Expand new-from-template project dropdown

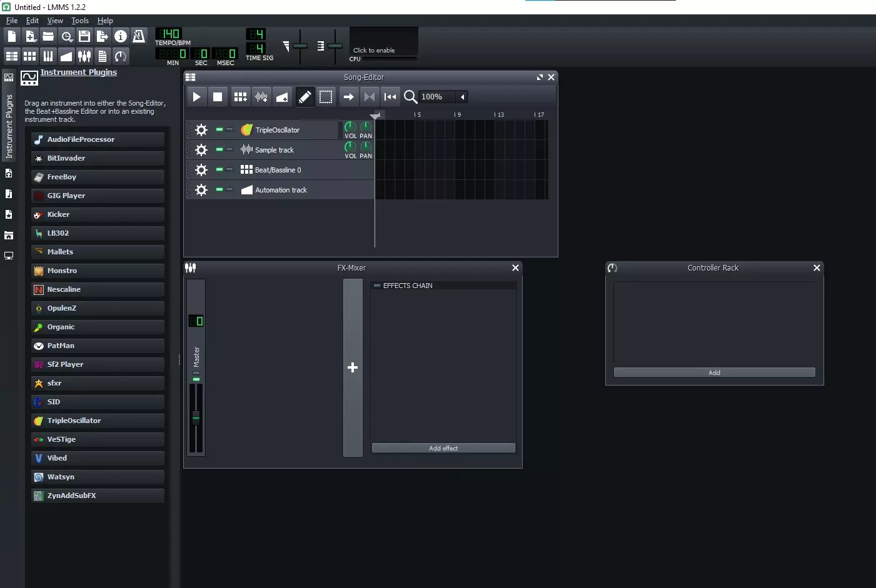30,36
